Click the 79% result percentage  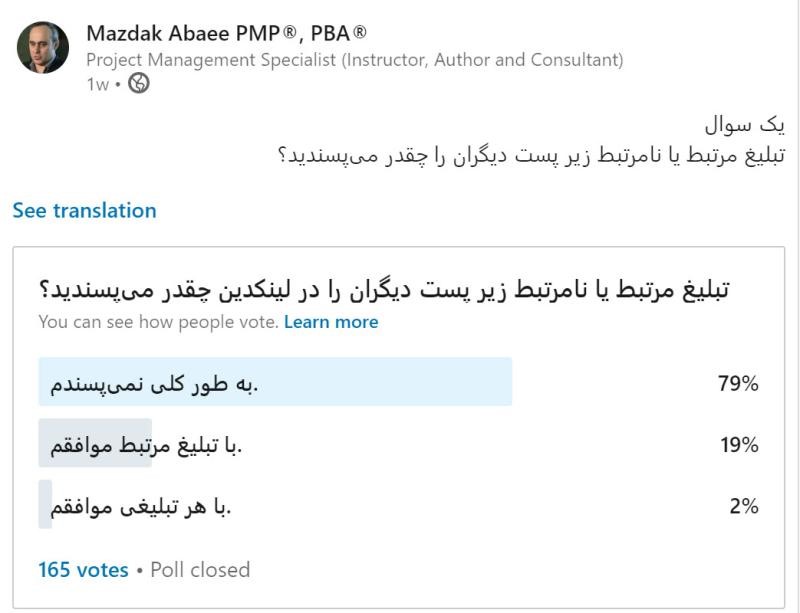738,383
